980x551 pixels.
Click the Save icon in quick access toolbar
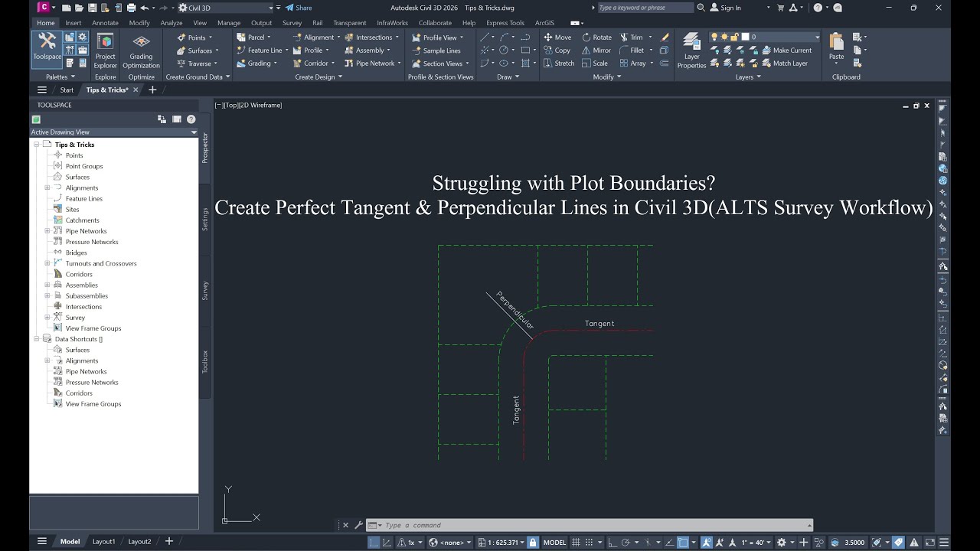[x=92, y=8]
